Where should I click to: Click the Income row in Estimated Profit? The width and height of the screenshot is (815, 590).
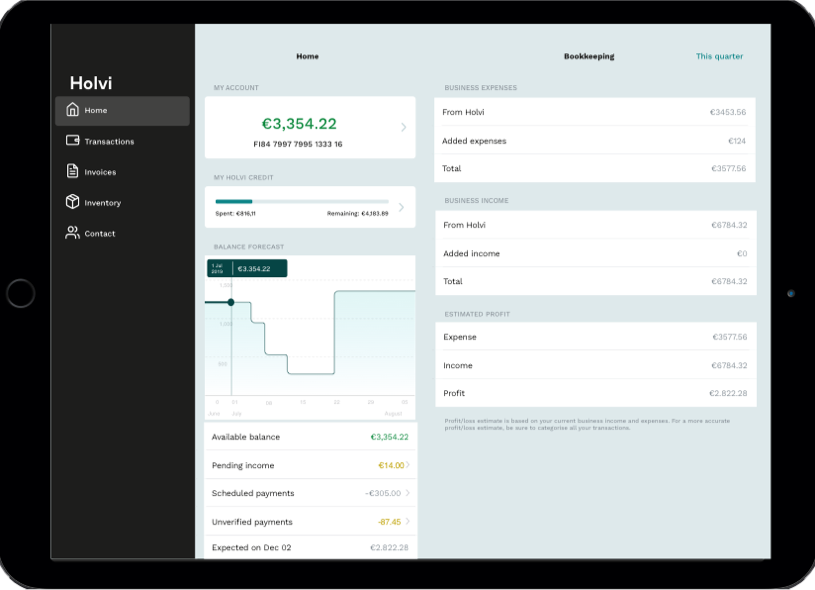click(x=596, y=365)
